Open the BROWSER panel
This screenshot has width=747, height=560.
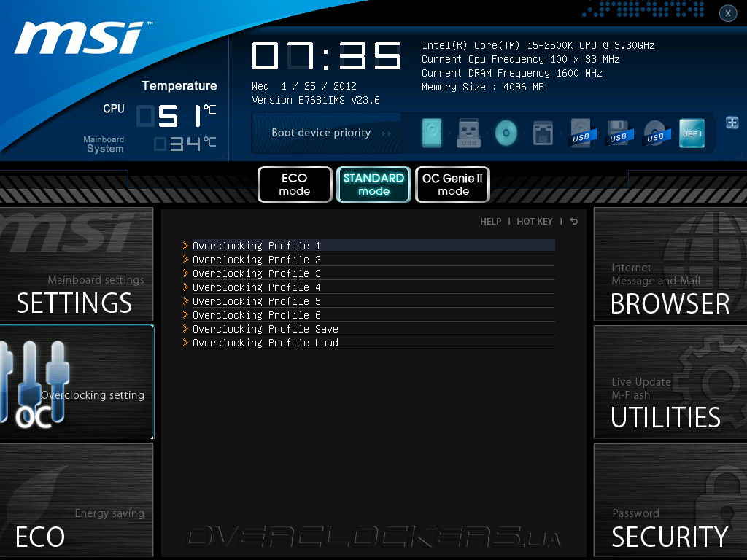click(670, 264)
